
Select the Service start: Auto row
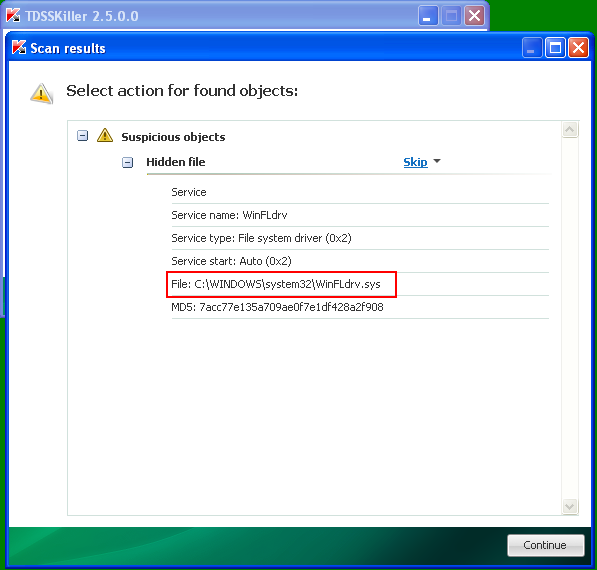[360, 261]
